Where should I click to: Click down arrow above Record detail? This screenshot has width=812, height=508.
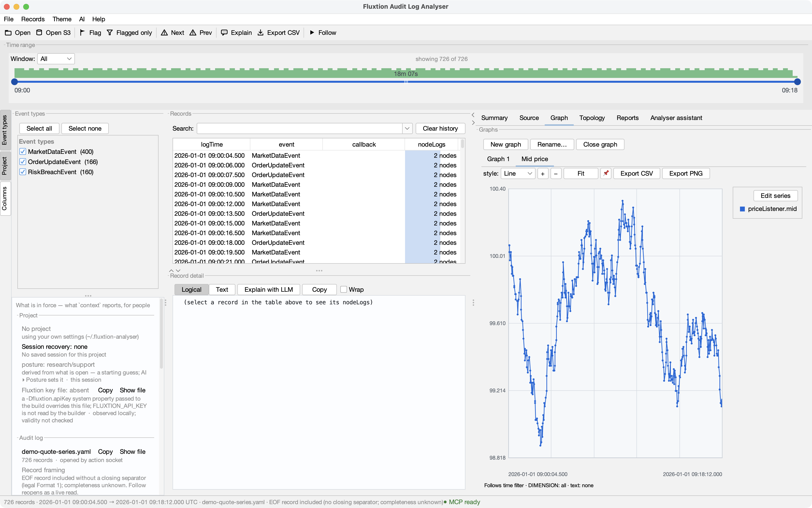(178, 270)
